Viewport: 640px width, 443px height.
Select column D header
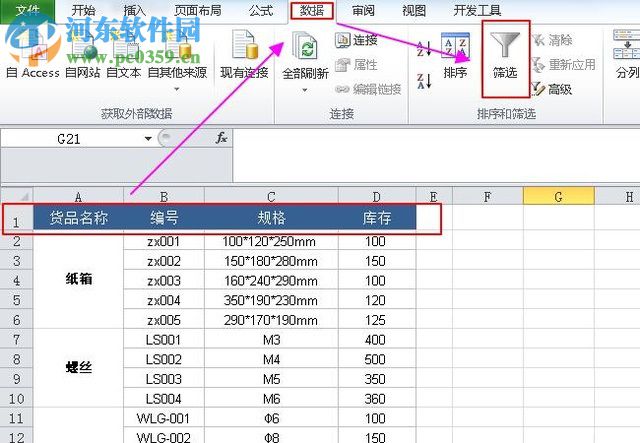click(377, 197)
